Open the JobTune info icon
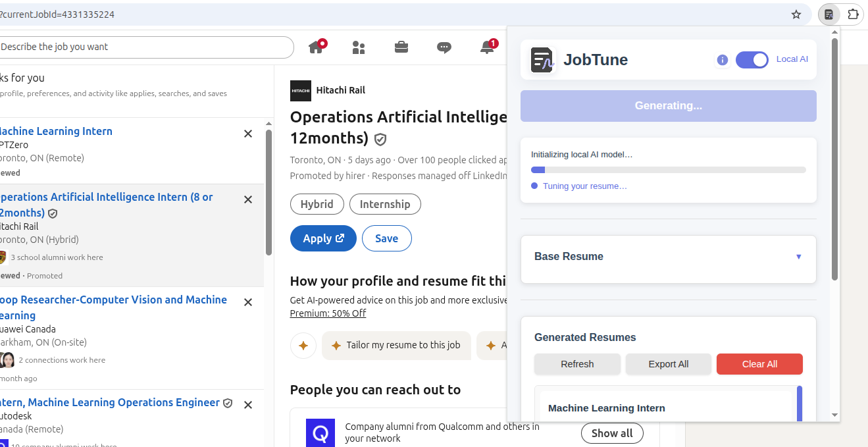Screen dimensions: 868x447 click(722, 60)
